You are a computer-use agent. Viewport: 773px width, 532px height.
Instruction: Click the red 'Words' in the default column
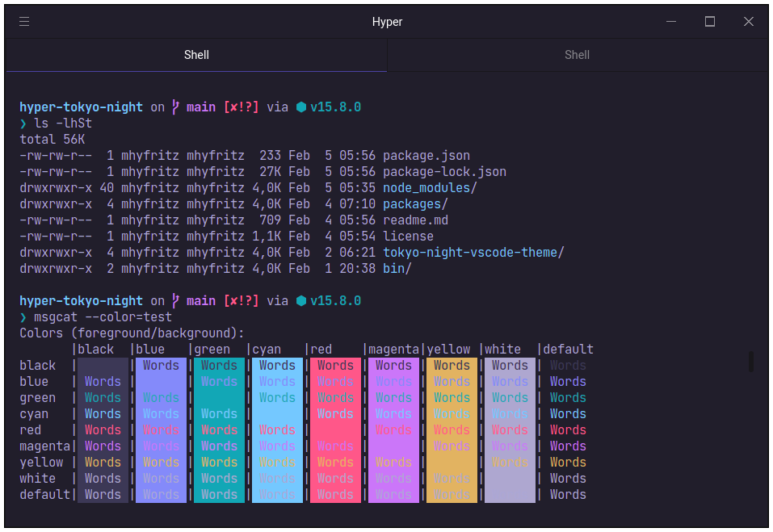568,430
